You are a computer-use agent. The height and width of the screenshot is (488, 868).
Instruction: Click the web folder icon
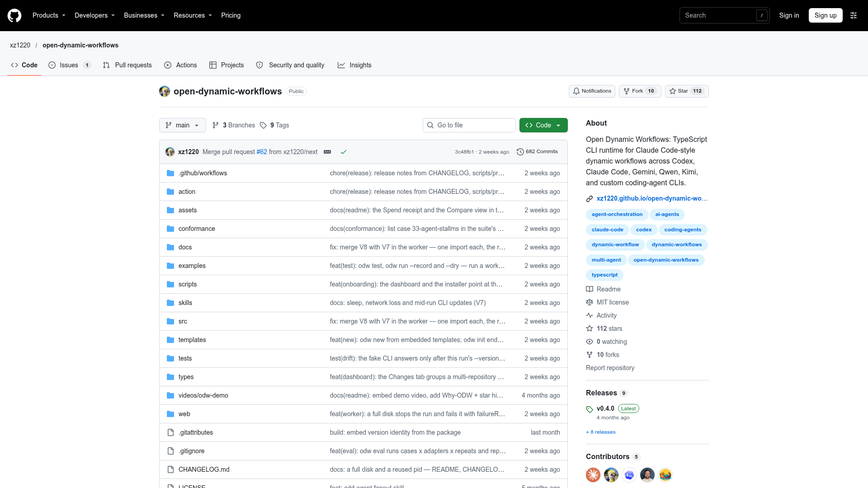point(170,414)
